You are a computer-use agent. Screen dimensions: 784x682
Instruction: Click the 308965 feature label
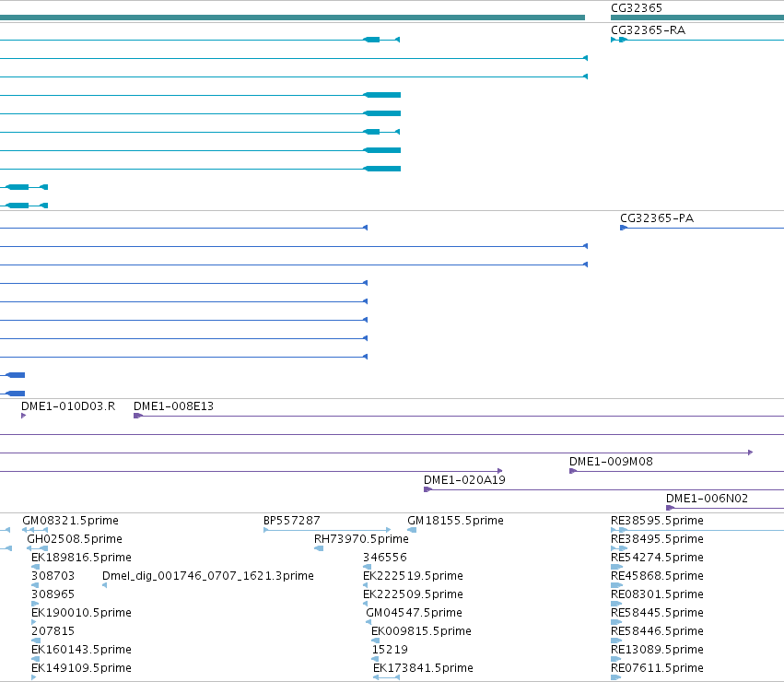tap(53, 594)
